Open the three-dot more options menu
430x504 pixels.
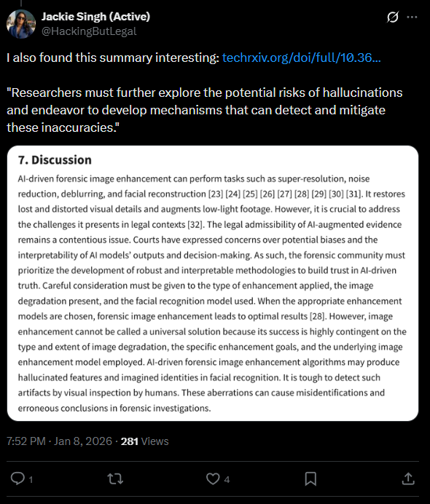point(412,17)
